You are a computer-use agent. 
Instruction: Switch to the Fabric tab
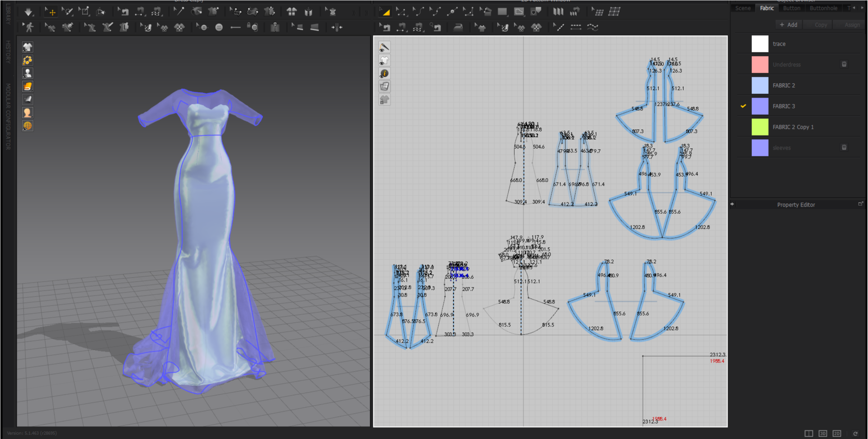(767, 8)
